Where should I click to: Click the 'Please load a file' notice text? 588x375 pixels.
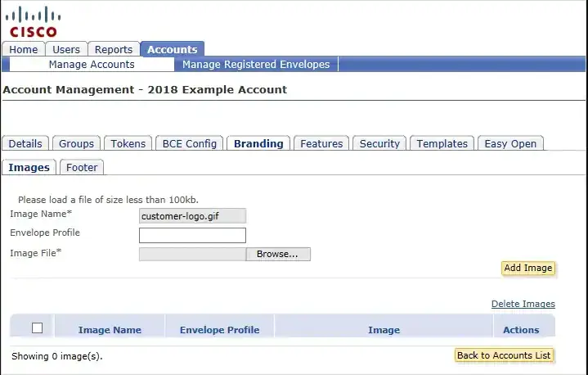[x=109, y=200]
